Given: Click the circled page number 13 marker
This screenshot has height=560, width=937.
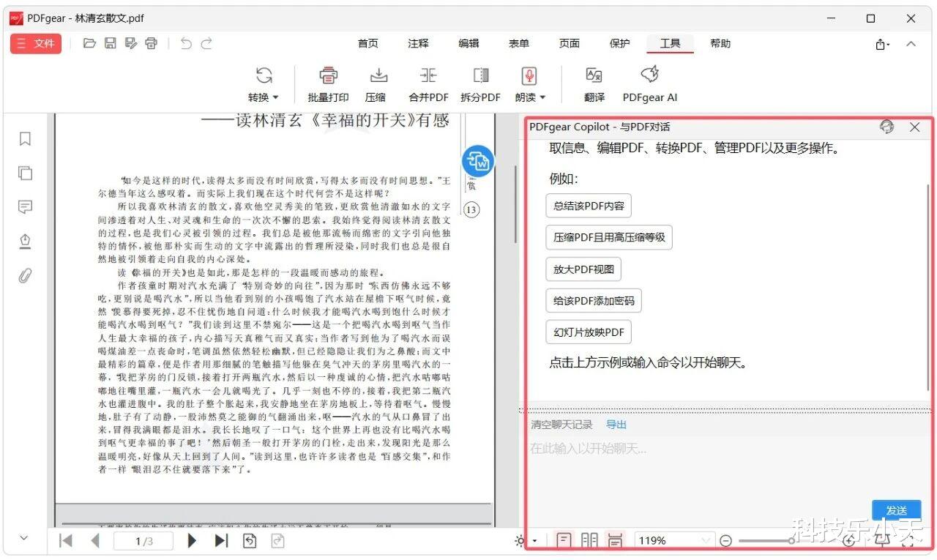Looking at the screenshot, I should pos(471,210).
